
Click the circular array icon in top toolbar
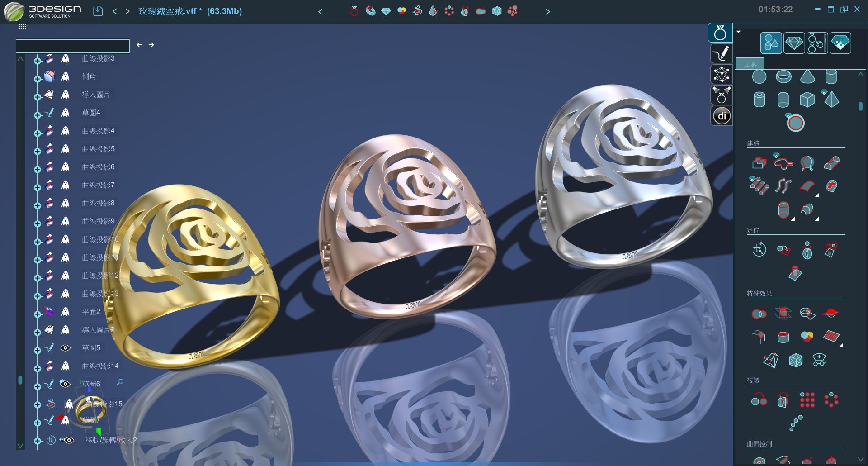[449, 11]
